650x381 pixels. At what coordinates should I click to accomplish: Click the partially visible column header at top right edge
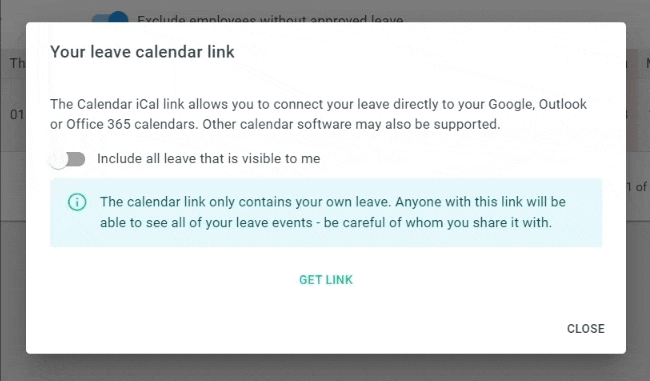(x=648, y=63)
